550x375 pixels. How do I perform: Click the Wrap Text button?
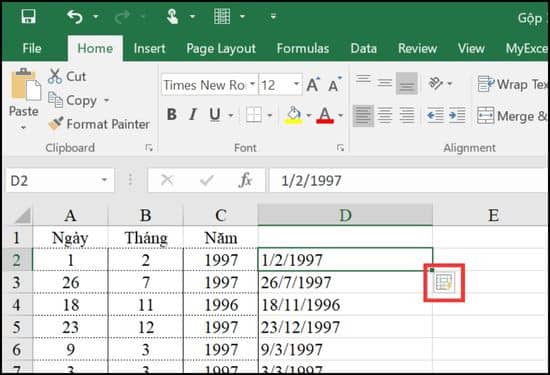coord(512,84)
